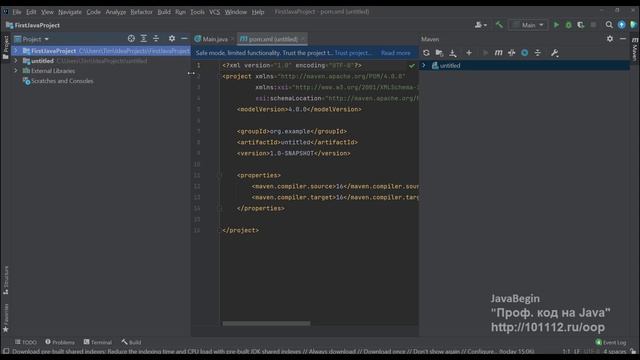The height and width of the screenshot is (360, 640).
Task: Open Terminal tool window button
Action: 98,342
